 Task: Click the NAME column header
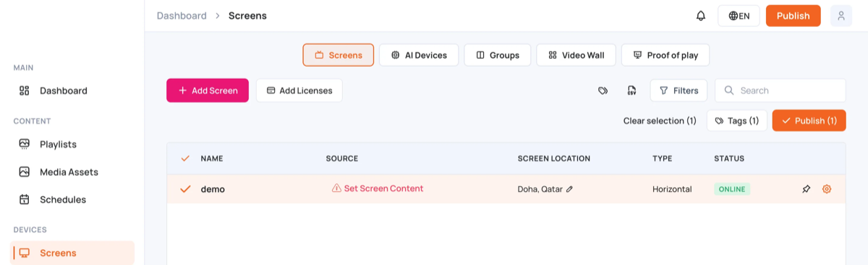click(x=212, y=159)
